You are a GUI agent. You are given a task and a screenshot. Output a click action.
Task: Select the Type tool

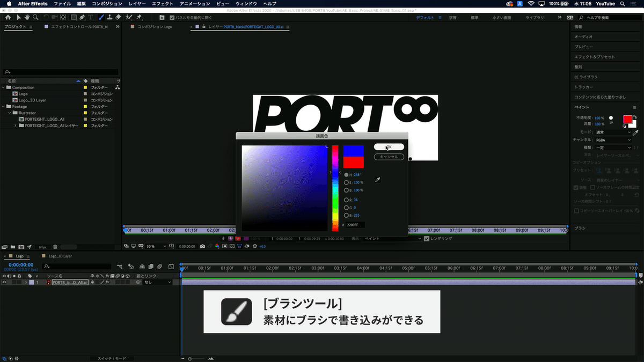coord(91,17)
